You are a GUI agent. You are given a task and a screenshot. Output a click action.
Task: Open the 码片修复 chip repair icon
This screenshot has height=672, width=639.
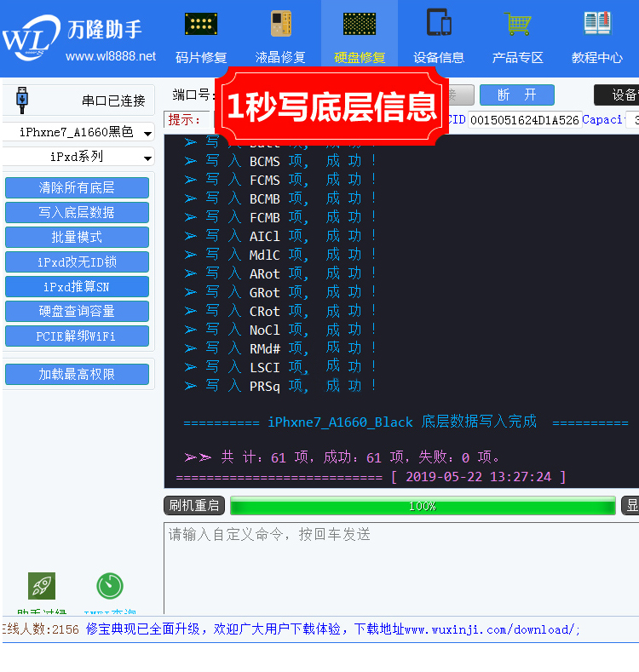click(x=201, y=24)
